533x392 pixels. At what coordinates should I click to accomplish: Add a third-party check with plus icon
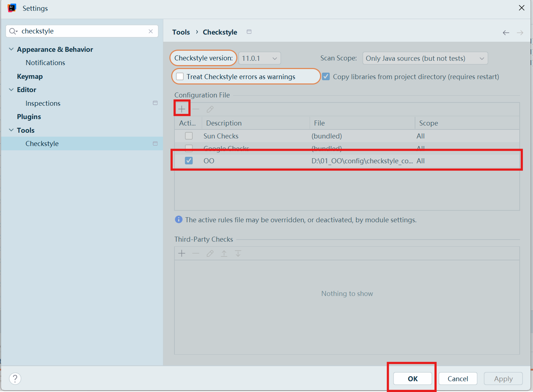pos(182,254)
